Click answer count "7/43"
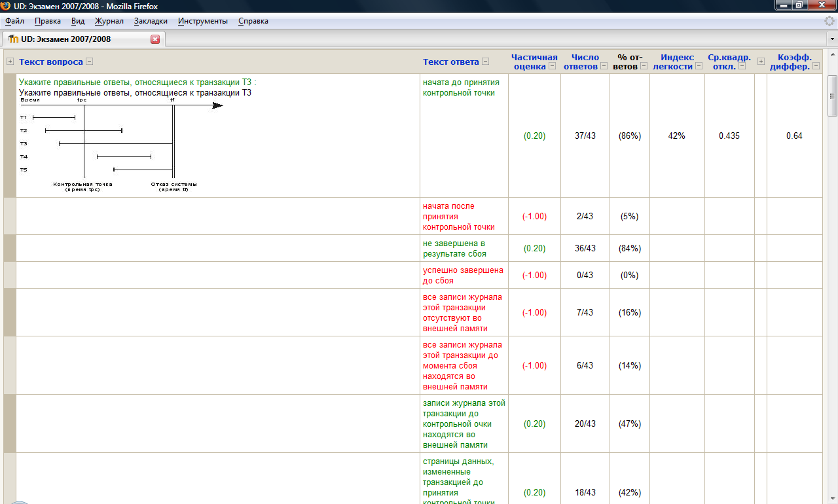838x504 pixels. point(585,313)
